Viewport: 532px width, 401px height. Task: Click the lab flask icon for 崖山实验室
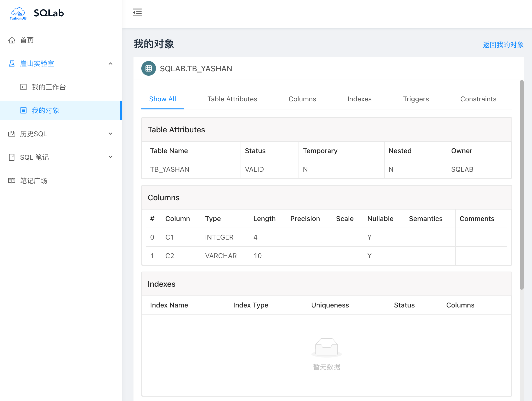tap(11, 63)
